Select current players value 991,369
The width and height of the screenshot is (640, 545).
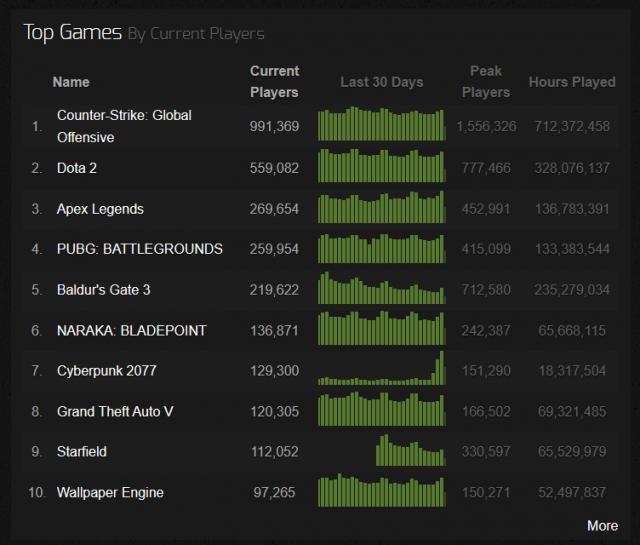coord(274,127)
